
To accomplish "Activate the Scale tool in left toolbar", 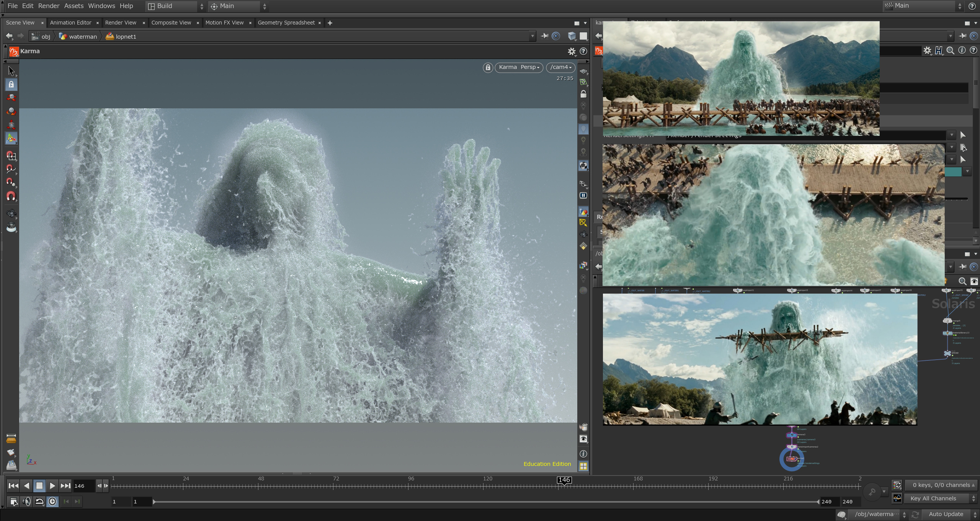I will [11, 125].
